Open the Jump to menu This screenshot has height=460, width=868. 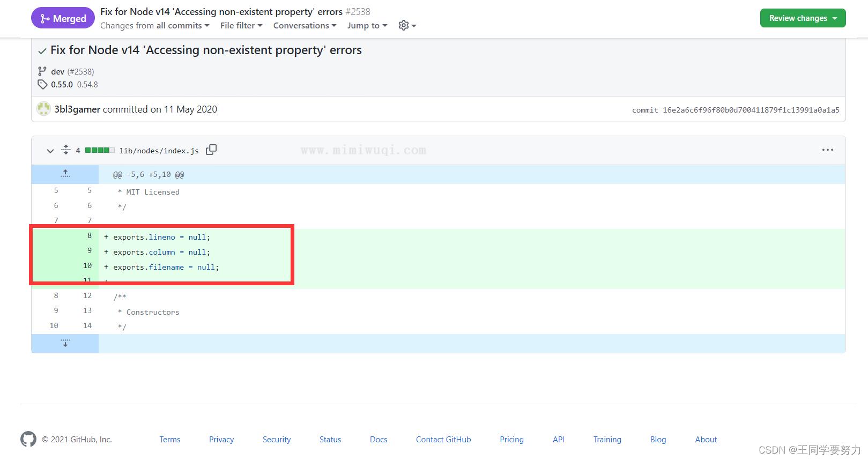click(367, 25)
